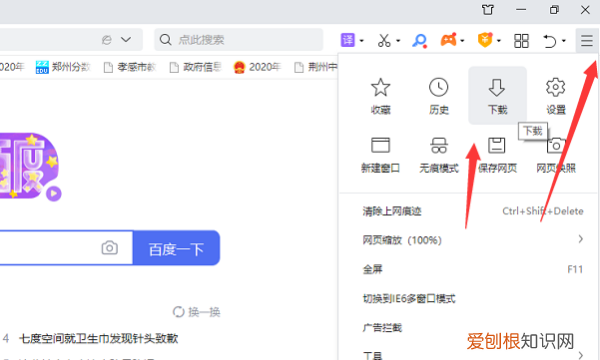
Task: Click the blue magnifier search icon
Action: click(419, 40)
